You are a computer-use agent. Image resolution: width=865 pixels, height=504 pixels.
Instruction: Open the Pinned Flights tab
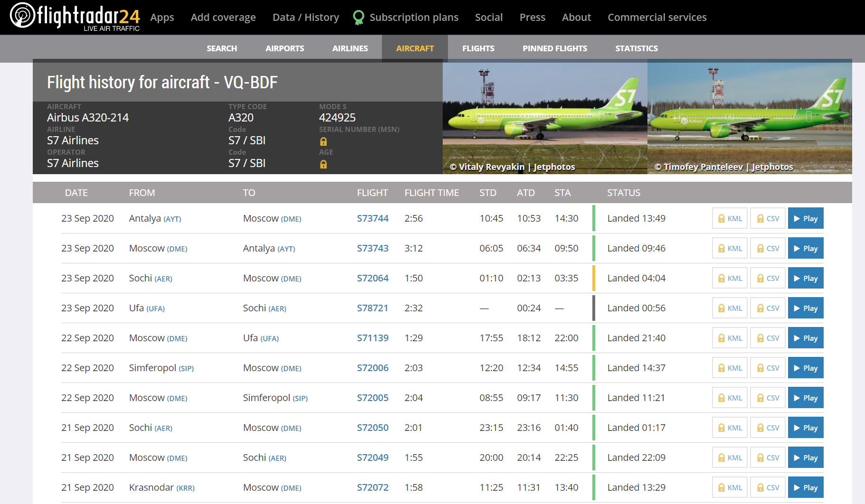coord(554,48)
